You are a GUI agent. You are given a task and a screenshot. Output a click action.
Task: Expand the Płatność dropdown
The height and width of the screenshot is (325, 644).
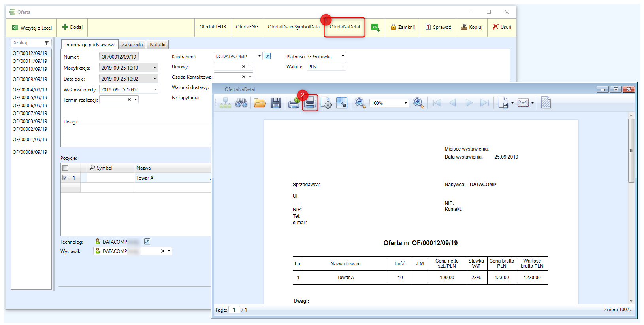coord(343,56)
